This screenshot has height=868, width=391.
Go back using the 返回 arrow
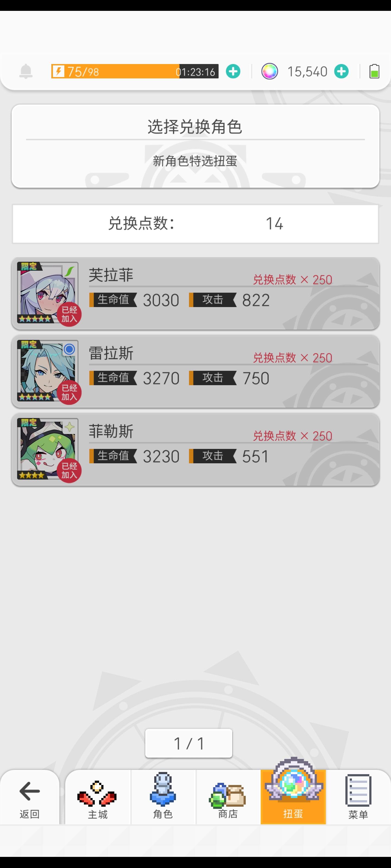point(30,797)
